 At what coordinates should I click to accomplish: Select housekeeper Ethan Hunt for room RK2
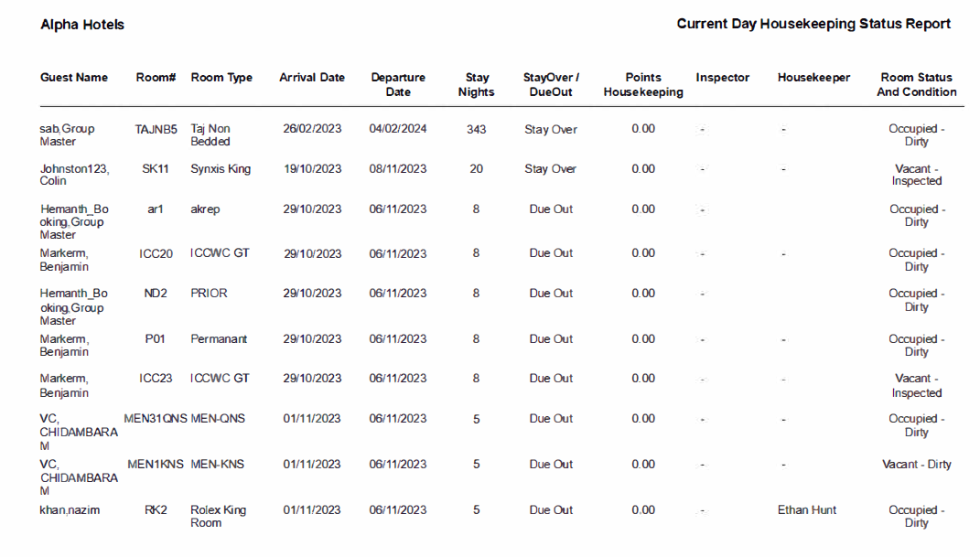click(806, 509)
